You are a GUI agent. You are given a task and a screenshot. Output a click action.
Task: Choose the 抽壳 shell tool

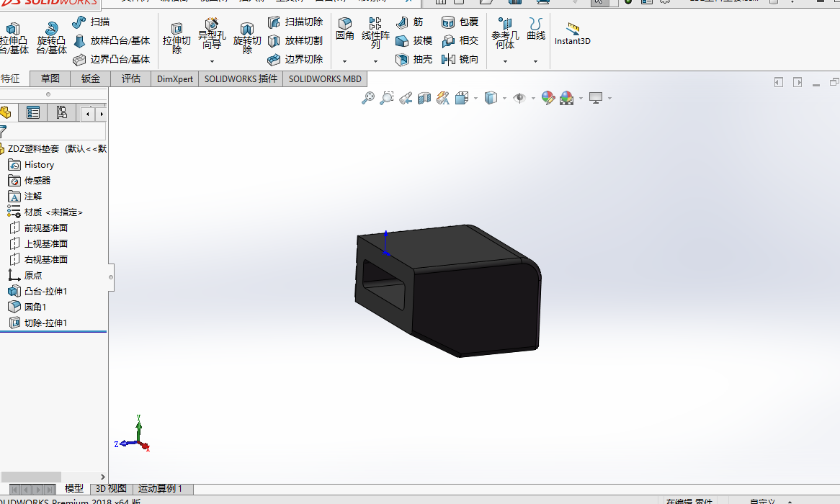tap(414, 59)
